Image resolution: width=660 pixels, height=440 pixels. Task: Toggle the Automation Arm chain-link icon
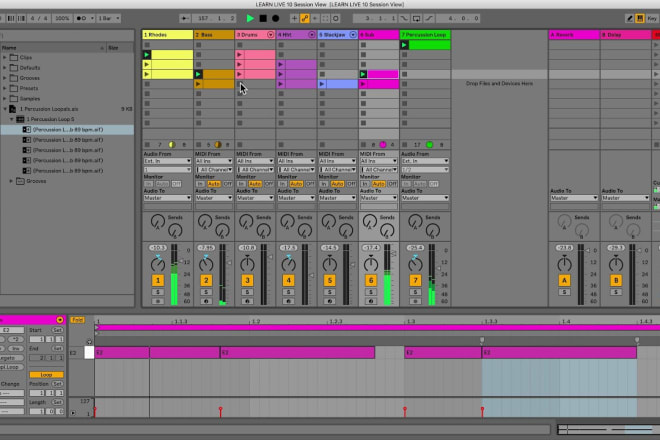305,19
